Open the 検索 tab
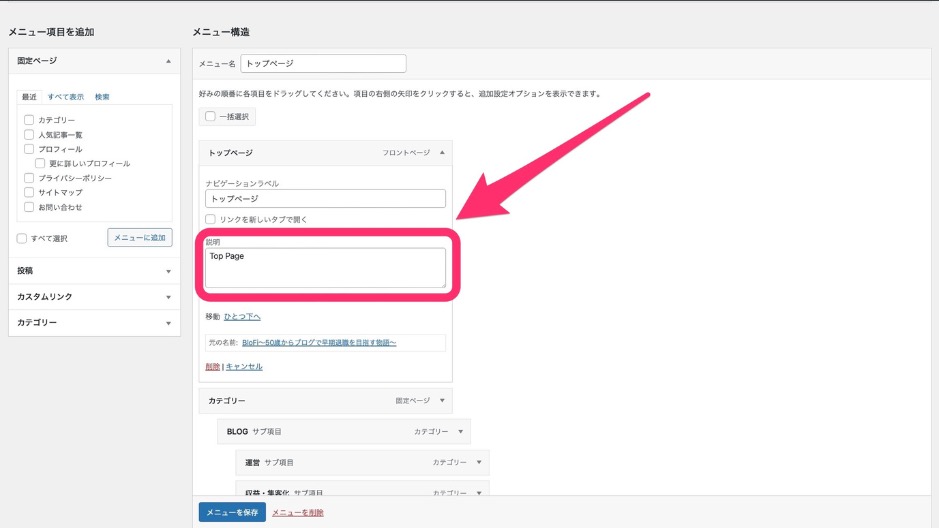This screenshot has height=528, width=940. (x=102, y=97)
